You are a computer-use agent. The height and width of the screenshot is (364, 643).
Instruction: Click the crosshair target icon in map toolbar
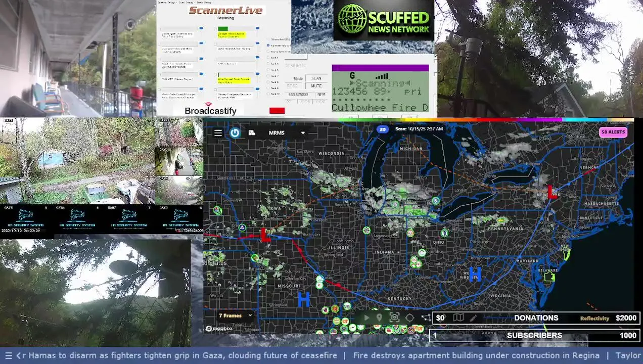click(x=409, y=317)
